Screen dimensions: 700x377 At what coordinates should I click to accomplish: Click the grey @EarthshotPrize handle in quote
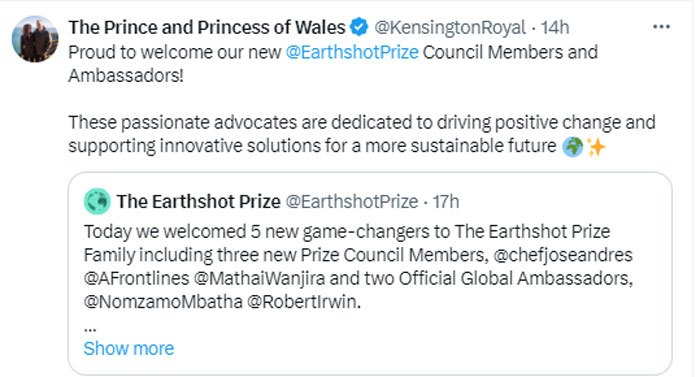352,202
